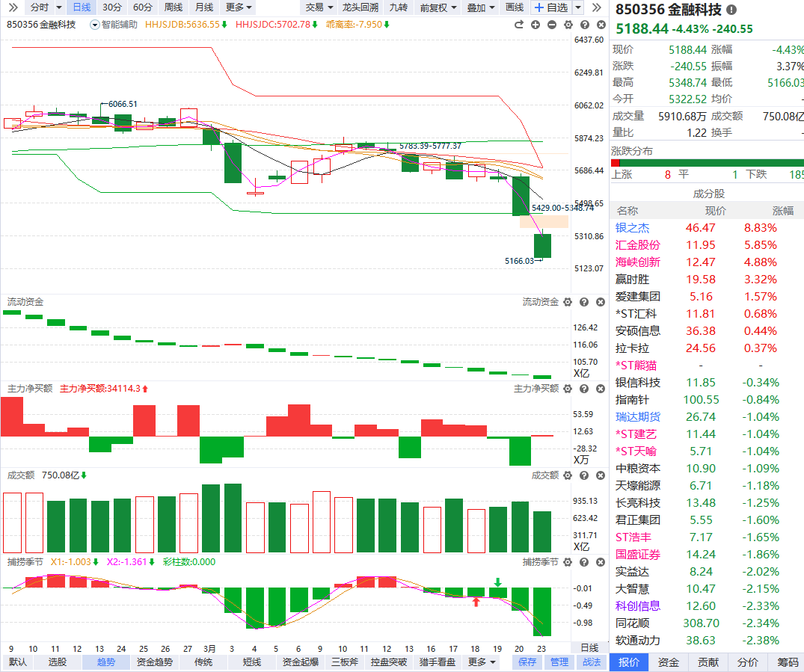This screenshot has width=804, height=672.
Task: Toggle the 智能辅助 option
Action: 114,25
